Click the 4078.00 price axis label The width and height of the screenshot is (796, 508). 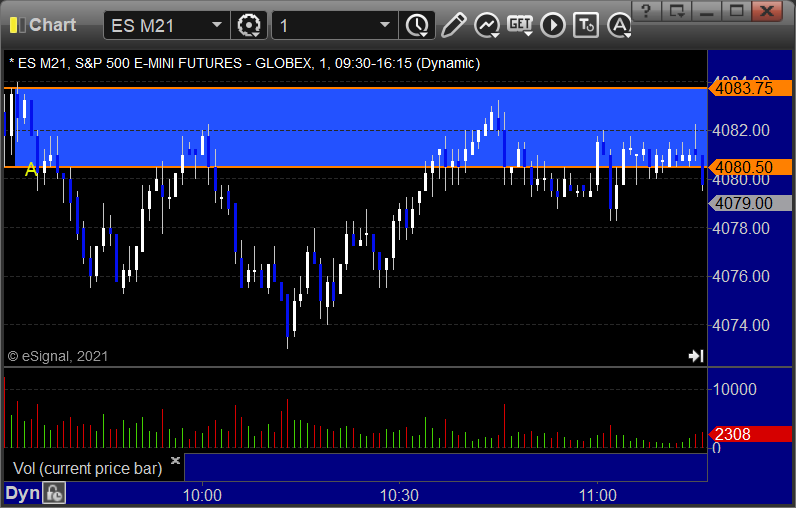[x=741, y=228]
